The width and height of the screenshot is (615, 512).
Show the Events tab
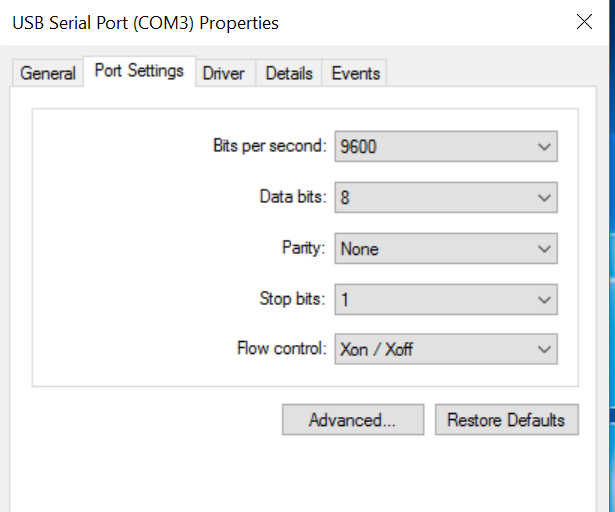click(x=356, y=73)
